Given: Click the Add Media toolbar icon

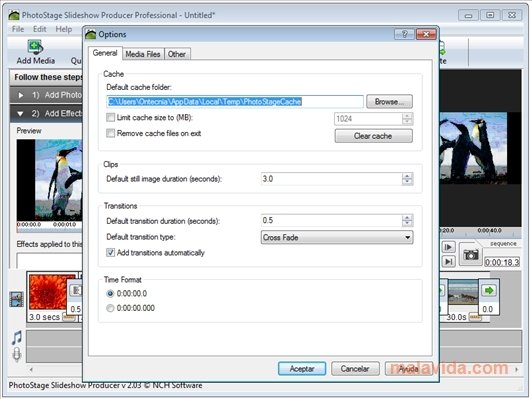Looking at the screenshot, I should 36,47.
